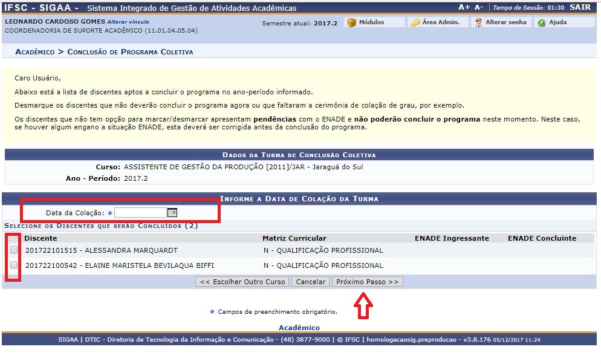The image size is (601, 364).
Task: Check the box for Alessandra Marquardt
Action: pyautogui.click(x=14, y=250)
